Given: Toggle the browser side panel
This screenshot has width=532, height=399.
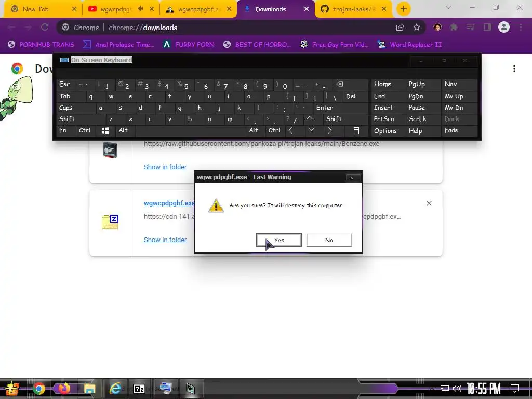Looking at the screenshot, I should [x=487, y=27].
